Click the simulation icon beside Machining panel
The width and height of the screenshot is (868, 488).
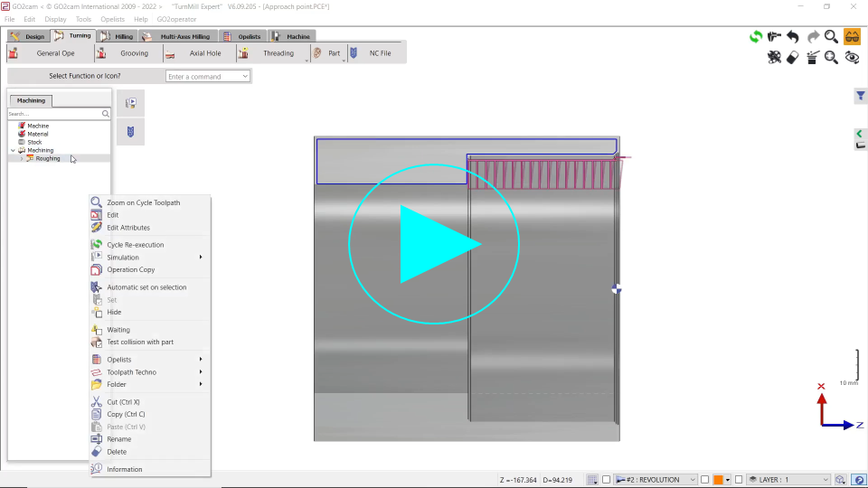coord(130,103)
